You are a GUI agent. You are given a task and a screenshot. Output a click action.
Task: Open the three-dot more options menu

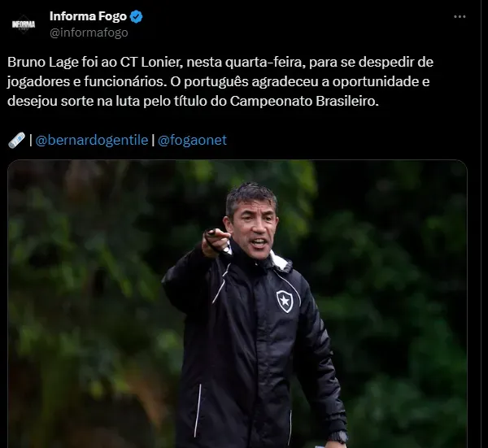(x=460, y=16)
